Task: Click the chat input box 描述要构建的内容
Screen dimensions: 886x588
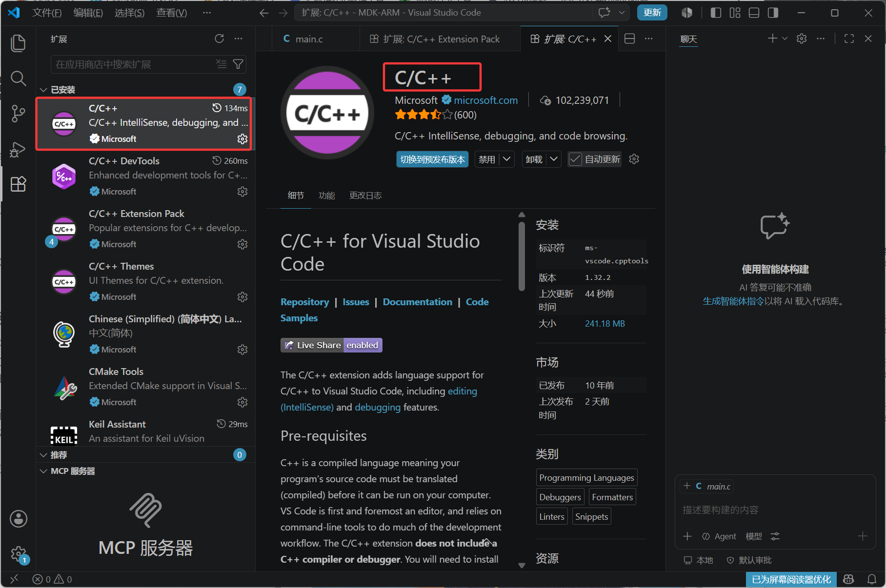Action: coord(775,510)
